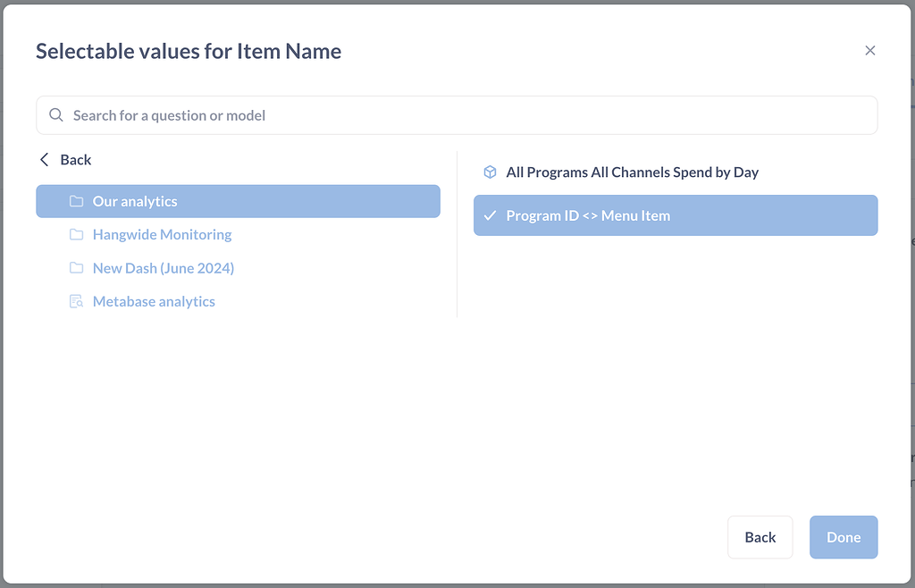Click the folder icon next to New Dash
The width and height of the screenshot is (915, 588).
77,267
